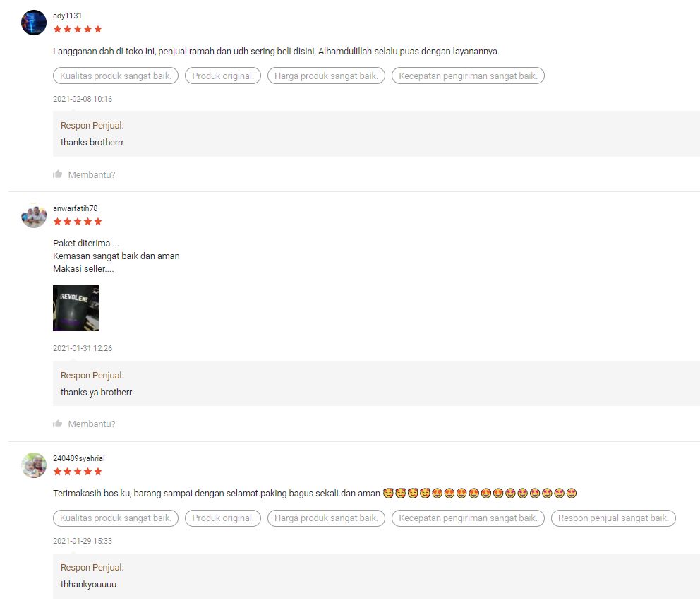Open anwarfatih78's profile avatar
Image resolution: width=700 pixels, height=603 pixels.
(x=34, y=215)
